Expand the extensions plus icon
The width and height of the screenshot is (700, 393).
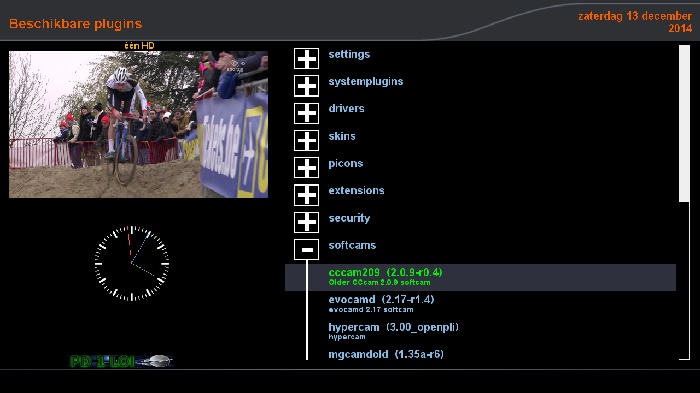[x=306, y=195]
